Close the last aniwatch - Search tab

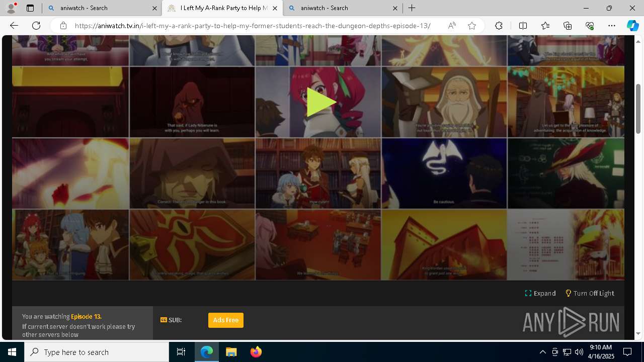point(395,8)
